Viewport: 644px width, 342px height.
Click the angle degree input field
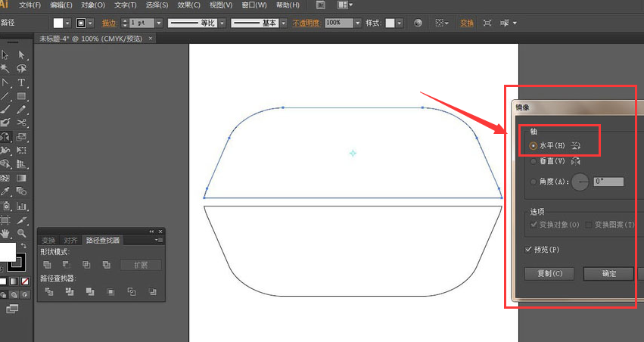(x=608, y=182)
